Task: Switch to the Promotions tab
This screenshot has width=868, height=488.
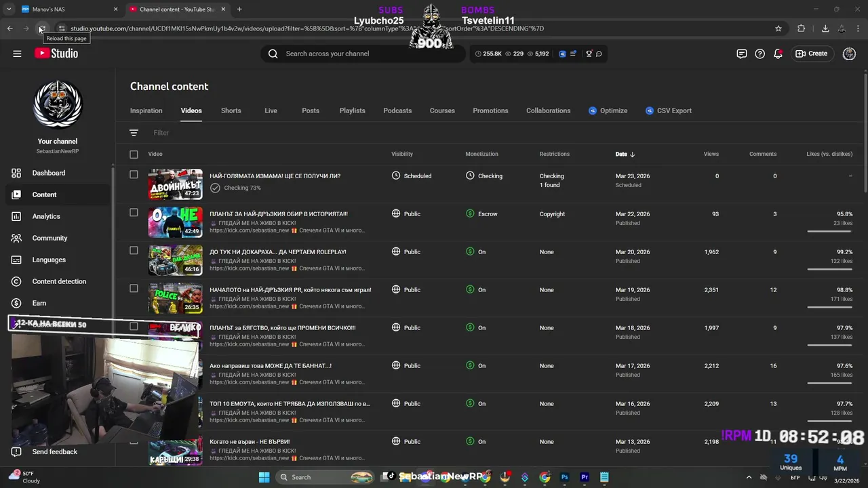Action: pos(490,110)
